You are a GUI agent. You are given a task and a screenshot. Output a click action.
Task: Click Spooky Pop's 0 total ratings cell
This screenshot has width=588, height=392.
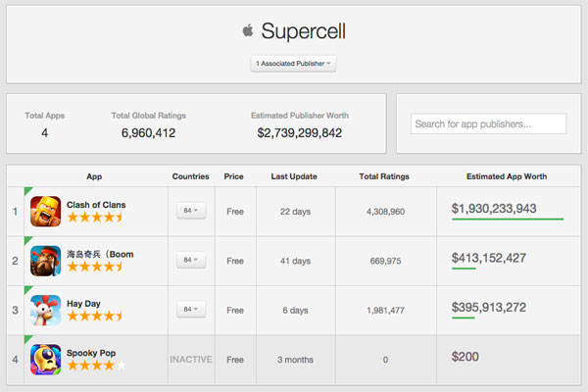click(385, 360)
